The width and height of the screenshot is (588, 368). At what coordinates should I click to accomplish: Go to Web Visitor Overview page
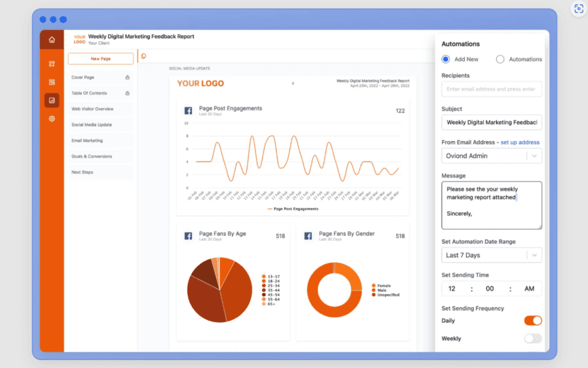100,109
